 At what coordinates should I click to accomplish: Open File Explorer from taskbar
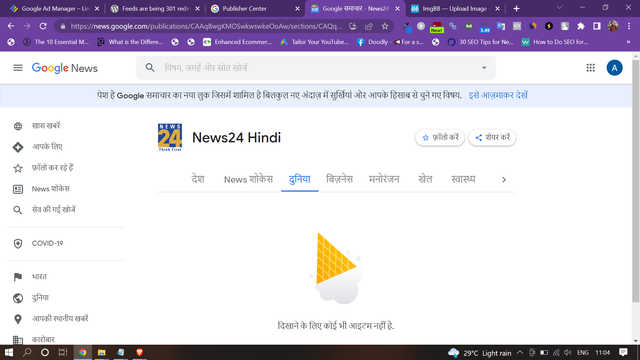click(101, 352)
